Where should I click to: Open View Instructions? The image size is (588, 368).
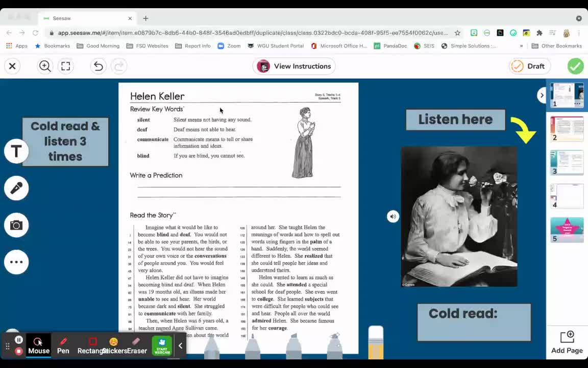(295, 66)
